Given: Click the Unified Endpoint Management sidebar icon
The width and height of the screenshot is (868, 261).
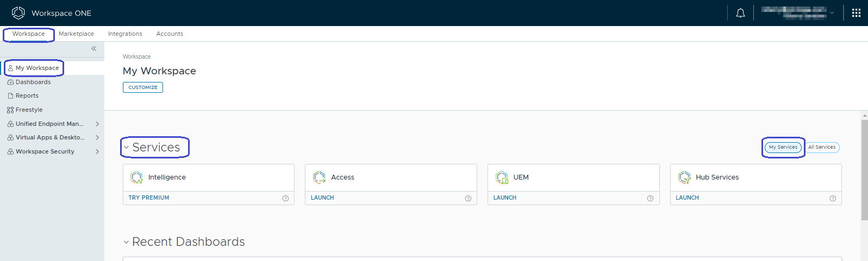Looking at the screenshot, I should coord(10,124).
